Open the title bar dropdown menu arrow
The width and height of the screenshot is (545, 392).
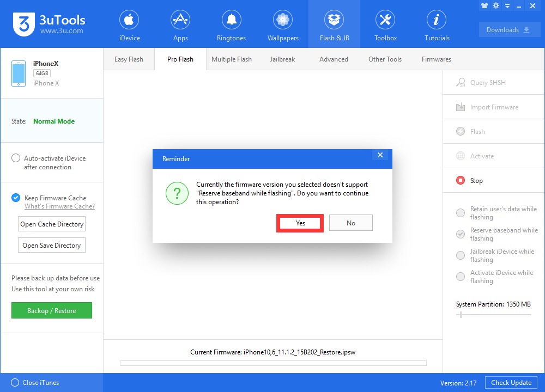pos(507,6)
